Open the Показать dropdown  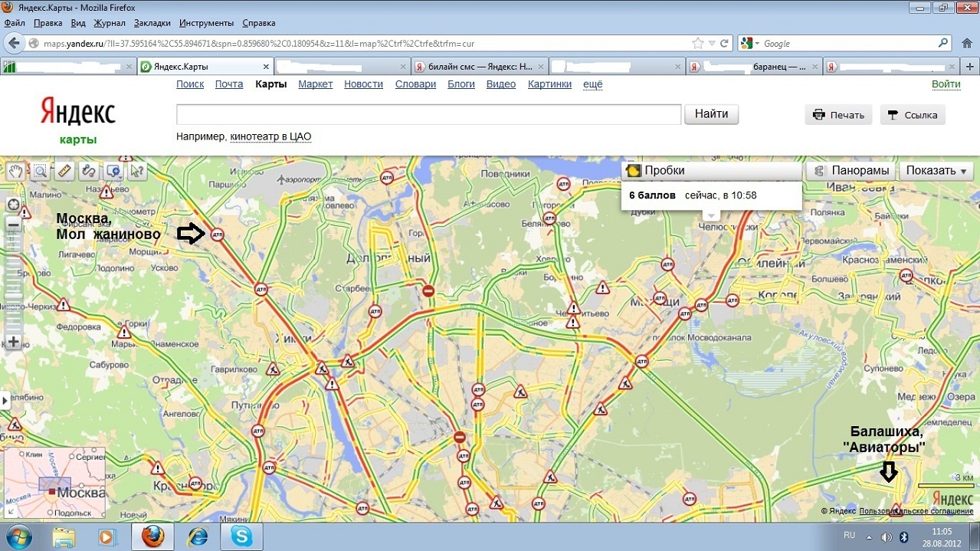pyautogui.click(x=936, y=171)
